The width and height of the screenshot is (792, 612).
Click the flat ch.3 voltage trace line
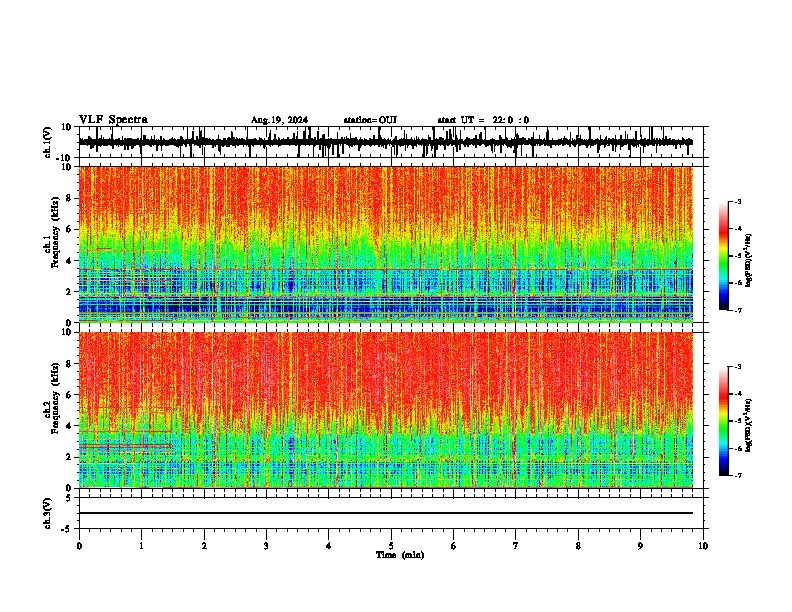[x=386, y=513]
